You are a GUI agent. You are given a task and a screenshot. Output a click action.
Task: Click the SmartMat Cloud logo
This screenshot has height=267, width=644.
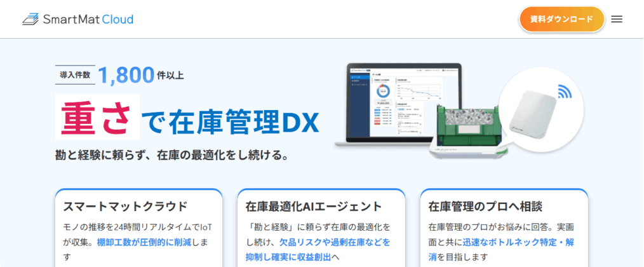click(x=77, y=19)
